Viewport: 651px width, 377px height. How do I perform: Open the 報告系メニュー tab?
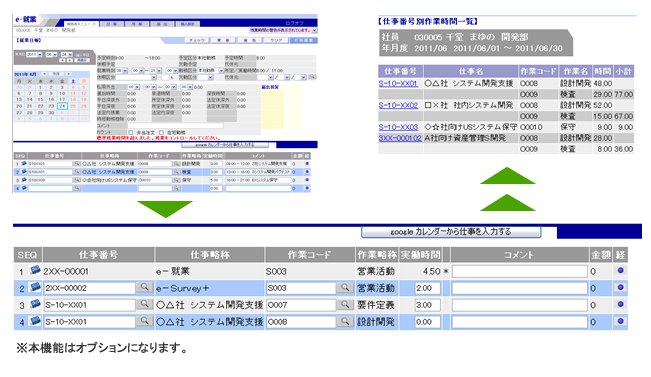tap(81, 24)
